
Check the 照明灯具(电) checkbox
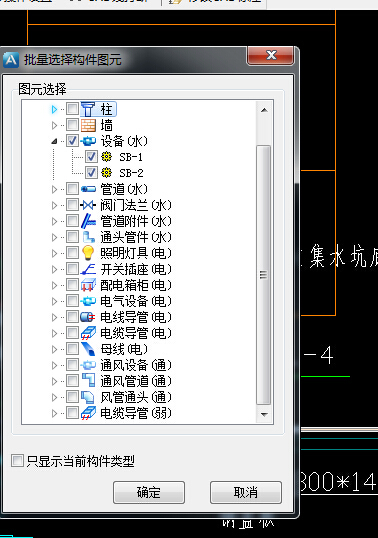[72, 253]
